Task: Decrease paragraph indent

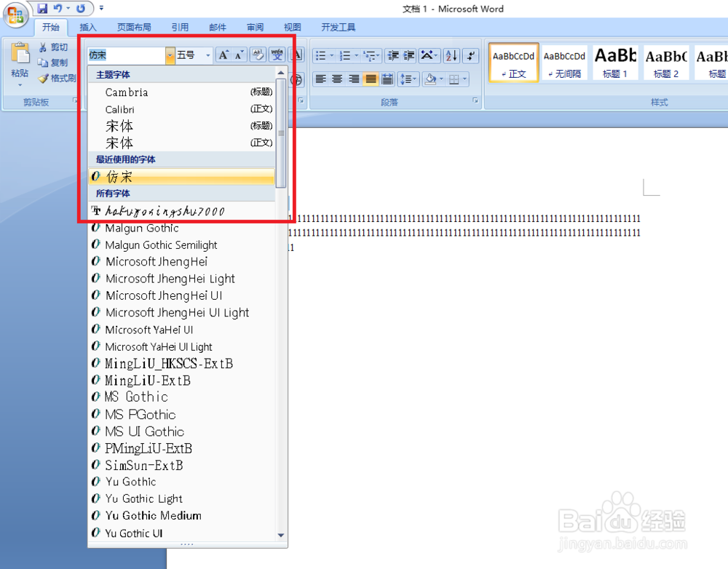Action: click(x=393, y=56)
